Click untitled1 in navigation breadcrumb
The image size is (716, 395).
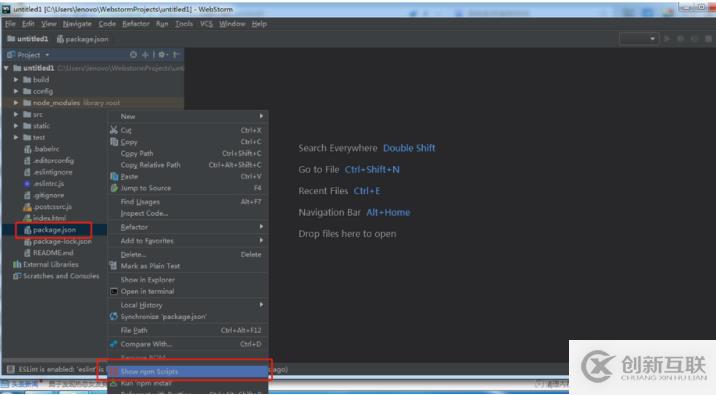(28, 39)
